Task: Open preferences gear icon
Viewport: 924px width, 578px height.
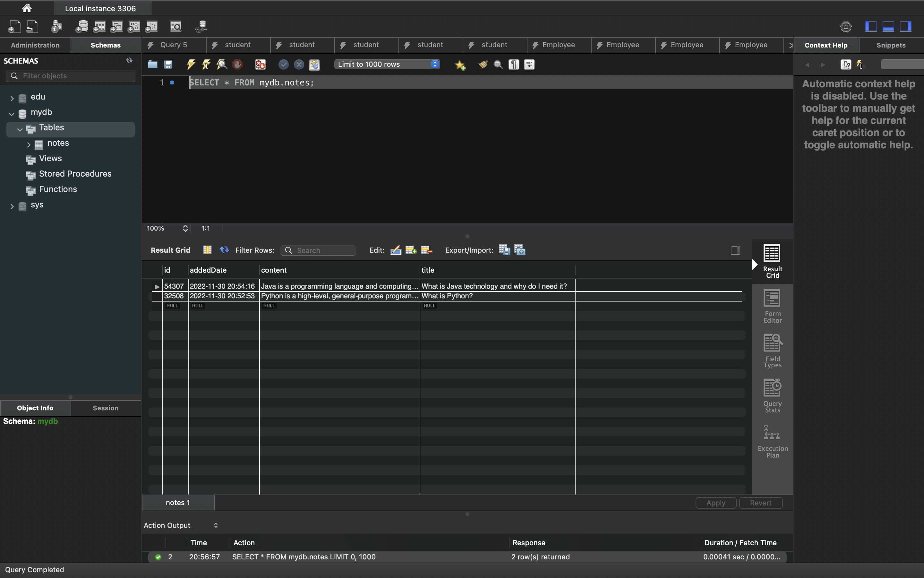Action: (x=846, y=26)
